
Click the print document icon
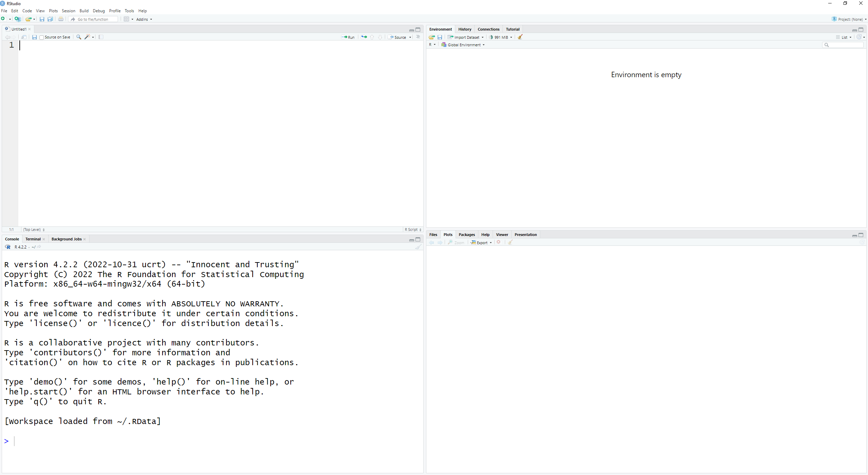pyautogui.click(x=61, y=19)
